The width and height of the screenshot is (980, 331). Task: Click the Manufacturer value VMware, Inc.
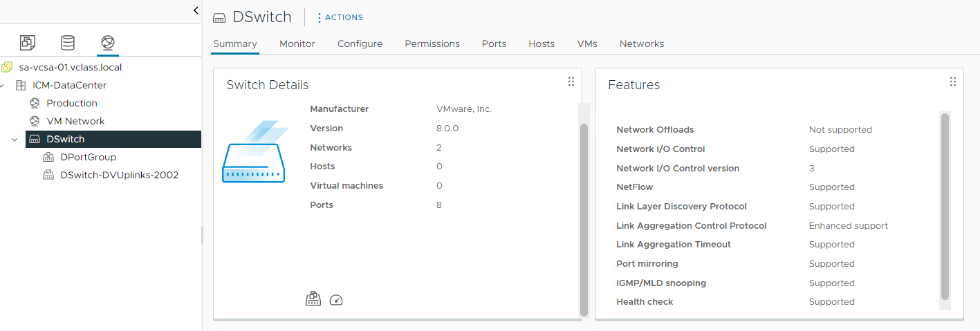464,109
